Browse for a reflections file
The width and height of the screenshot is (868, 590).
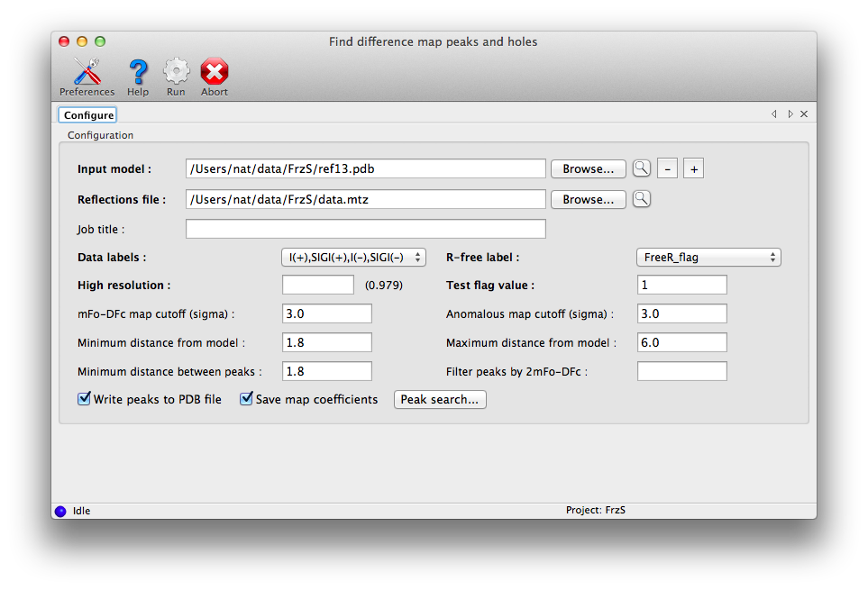588,199
